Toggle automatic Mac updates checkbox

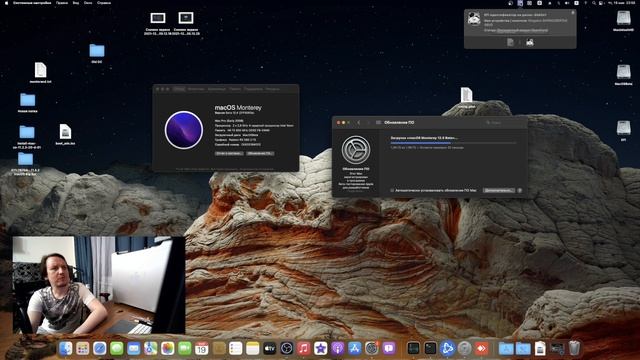click(392, 190)
